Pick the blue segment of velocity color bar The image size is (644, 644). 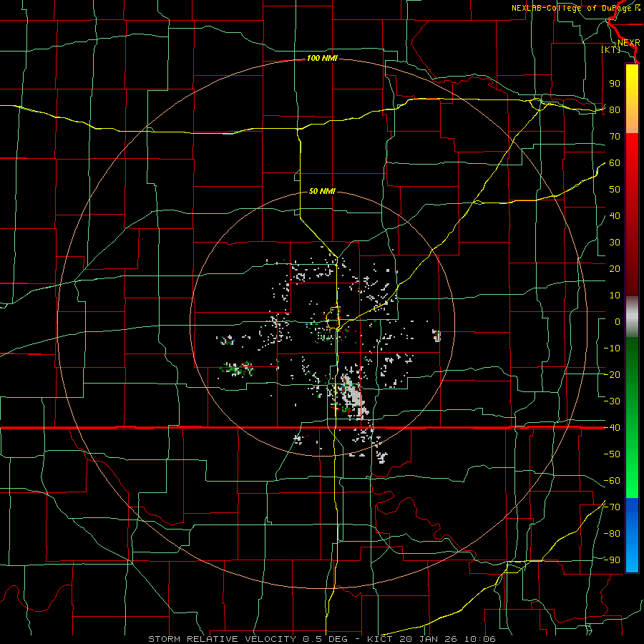[632, 535]
